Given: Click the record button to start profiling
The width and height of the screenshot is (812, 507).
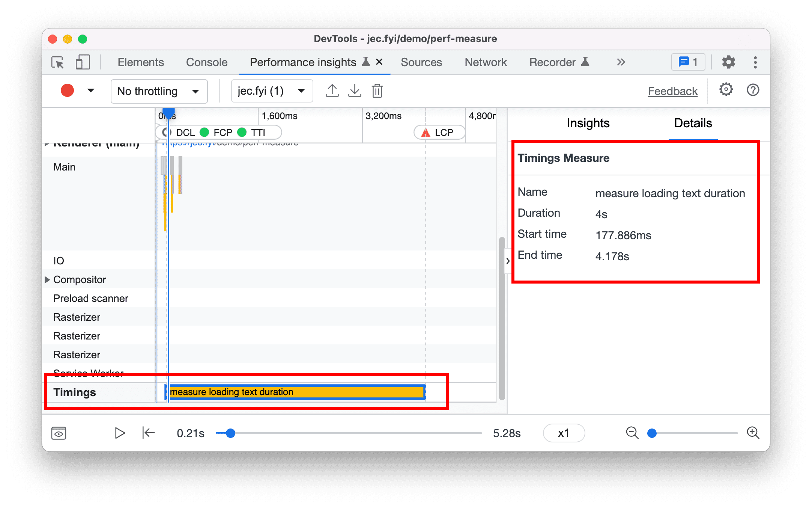Looking at the screenshot, I should 66,91.
